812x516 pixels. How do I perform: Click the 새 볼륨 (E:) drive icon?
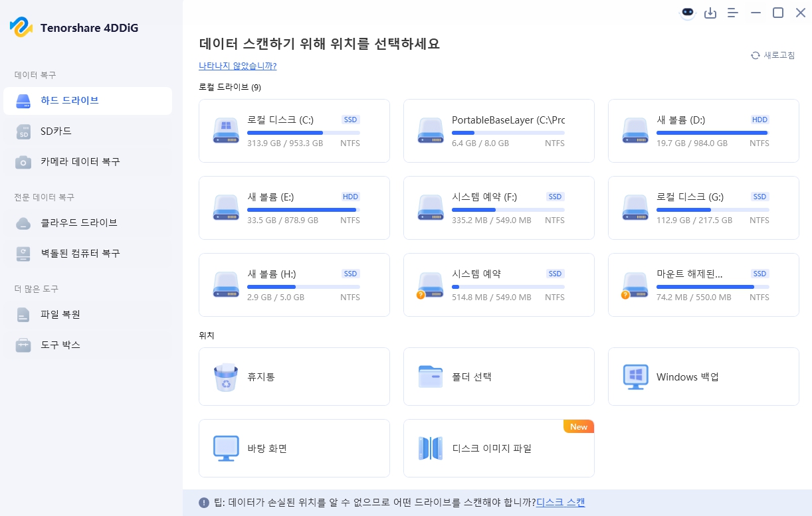(x=226, y=207)
